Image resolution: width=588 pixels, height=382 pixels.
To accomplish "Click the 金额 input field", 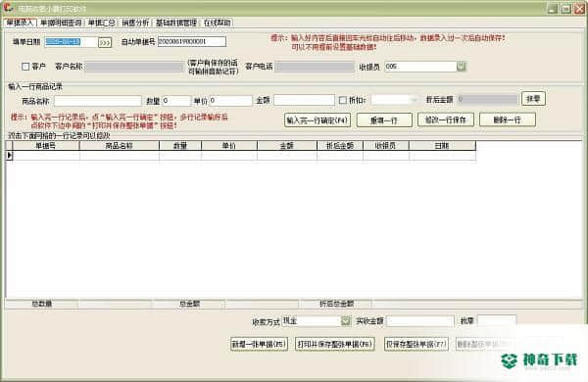I will [304, 100].
